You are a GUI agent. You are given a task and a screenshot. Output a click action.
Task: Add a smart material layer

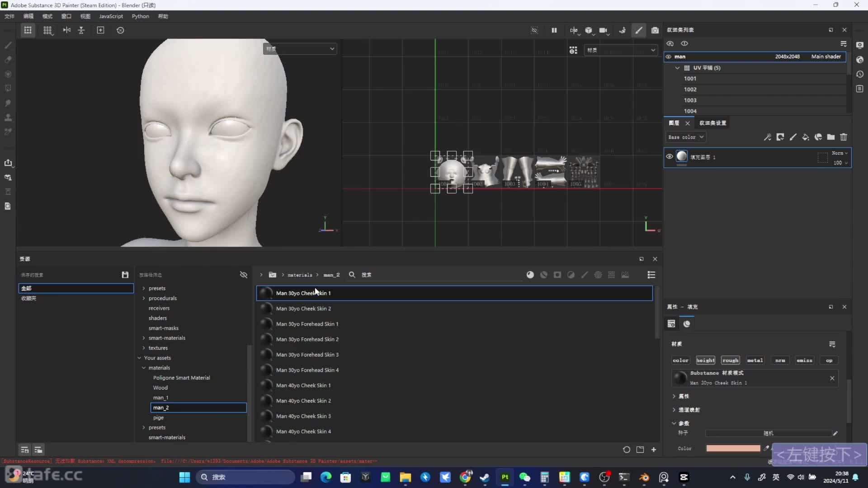(818, 137)
